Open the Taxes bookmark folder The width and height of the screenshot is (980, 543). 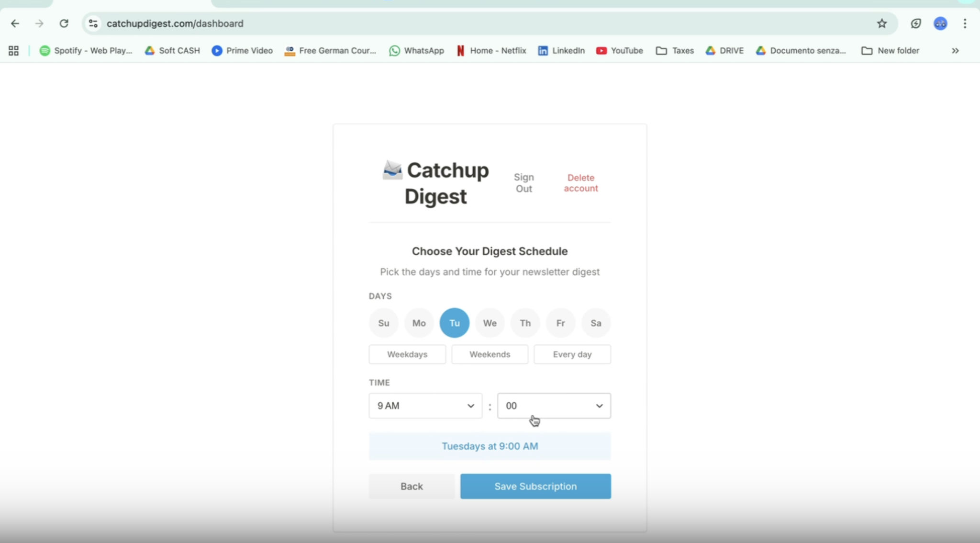coord(675,51)
